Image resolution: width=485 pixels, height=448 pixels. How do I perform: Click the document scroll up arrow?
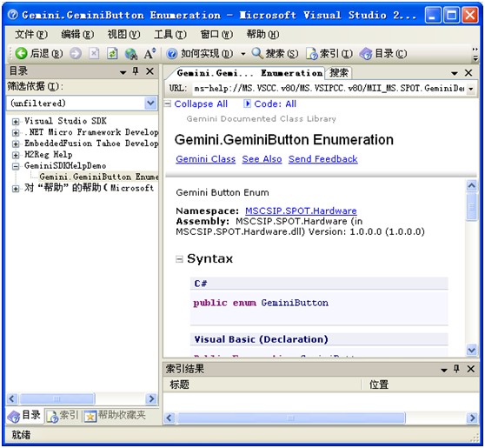click(472, 186)
